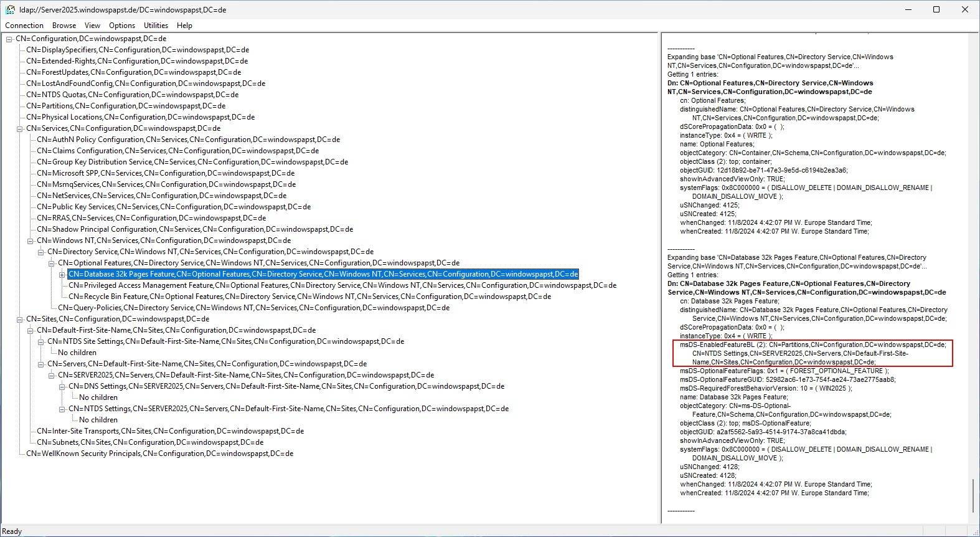Select the Privileged Access Management Feature entry
The image size is (980, 537).
coord(342,285)
